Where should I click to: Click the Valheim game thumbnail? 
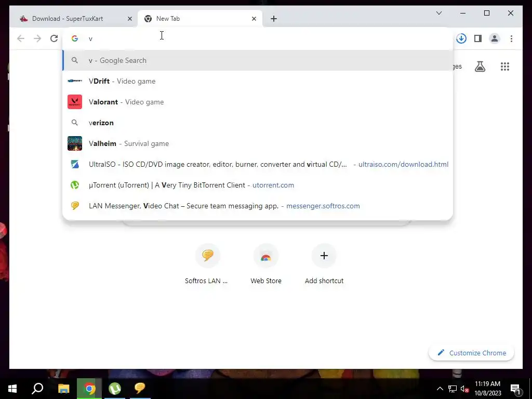point(75,143)
